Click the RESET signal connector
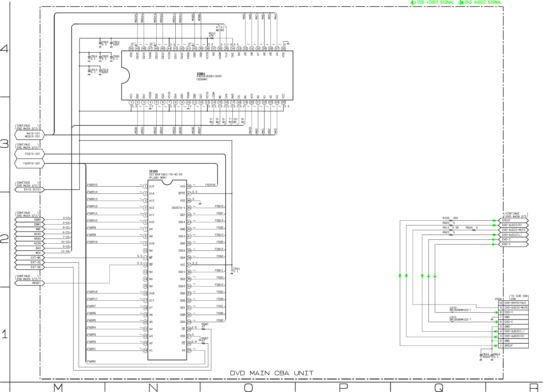This screenshot has width=543, height=392. pyautogui.click(x=29, y=283)
